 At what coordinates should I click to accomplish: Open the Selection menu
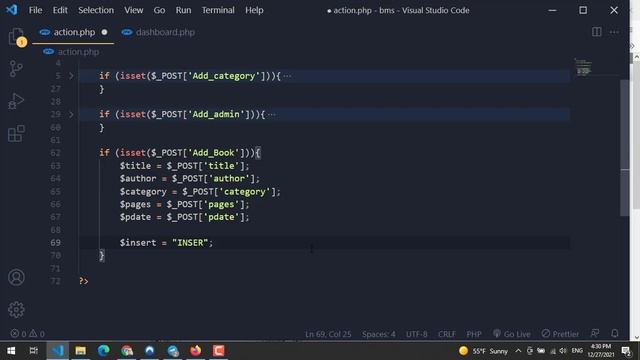96,10
